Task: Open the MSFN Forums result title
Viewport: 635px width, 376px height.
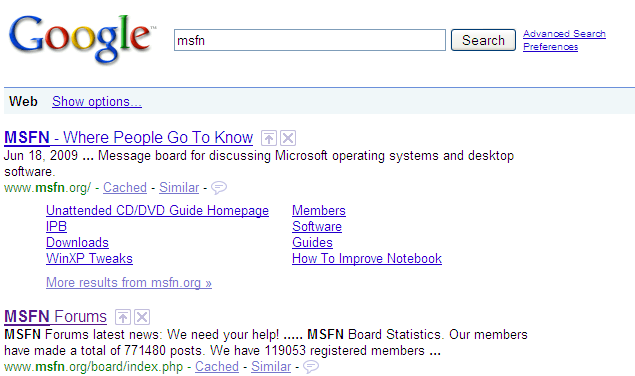Action: click(55, 316)
